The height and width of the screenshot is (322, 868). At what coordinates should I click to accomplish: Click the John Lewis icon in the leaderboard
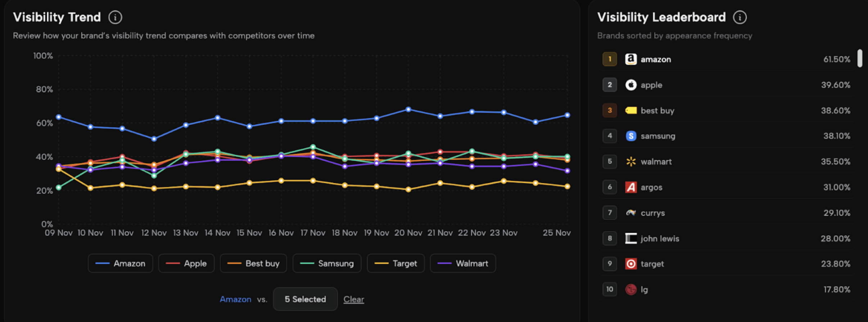point(631,238)
